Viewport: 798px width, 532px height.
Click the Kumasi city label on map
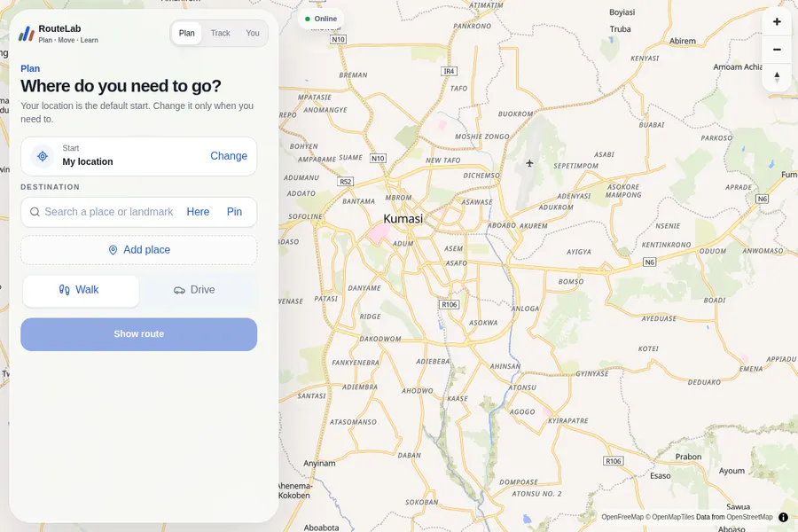pyautogui.click(x=403, y=219)
